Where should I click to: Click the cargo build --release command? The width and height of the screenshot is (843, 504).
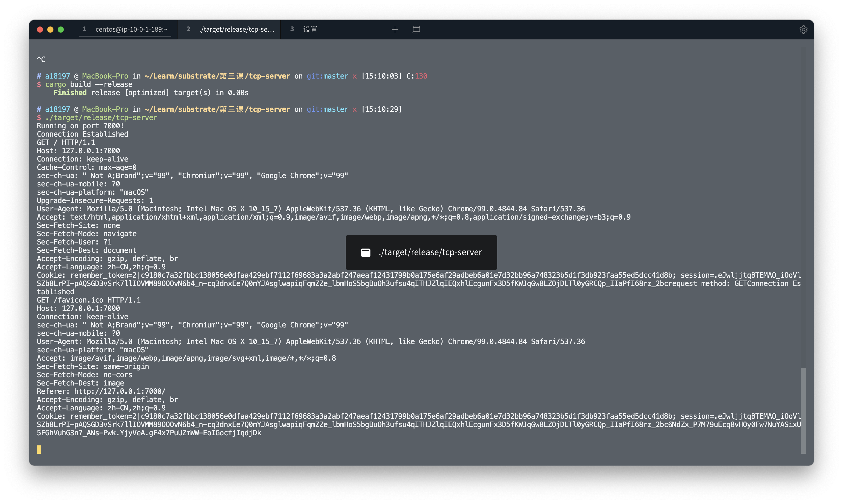(89, 84)
